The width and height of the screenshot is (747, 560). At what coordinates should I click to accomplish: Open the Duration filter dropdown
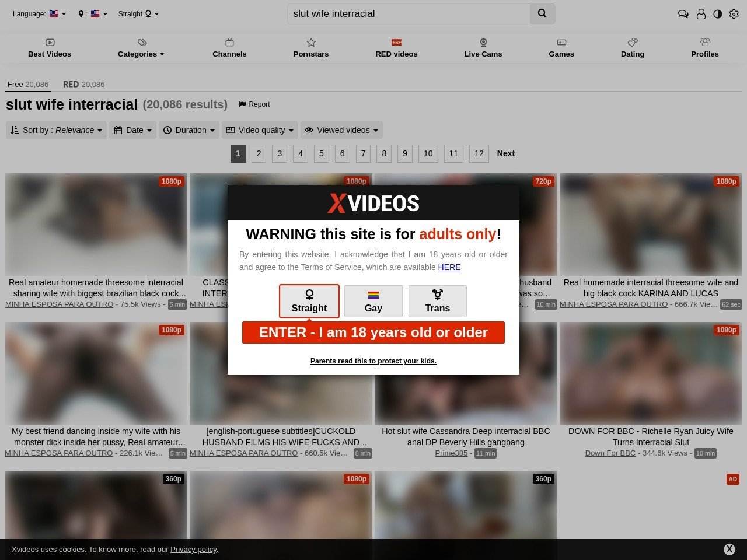[189, 130]
